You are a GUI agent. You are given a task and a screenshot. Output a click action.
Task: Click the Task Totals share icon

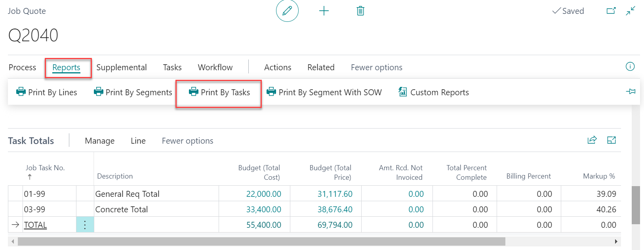tap(592, 140)
